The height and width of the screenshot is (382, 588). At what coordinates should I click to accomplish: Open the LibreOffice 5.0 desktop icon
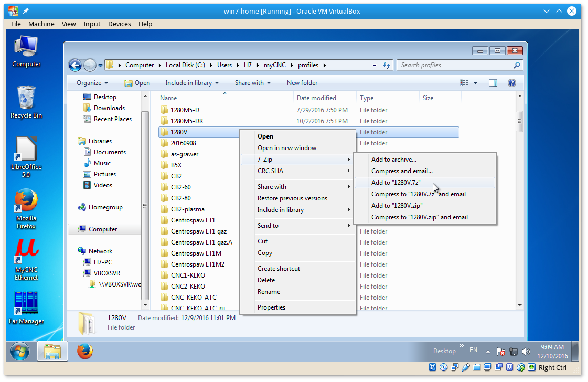(26, 152)
